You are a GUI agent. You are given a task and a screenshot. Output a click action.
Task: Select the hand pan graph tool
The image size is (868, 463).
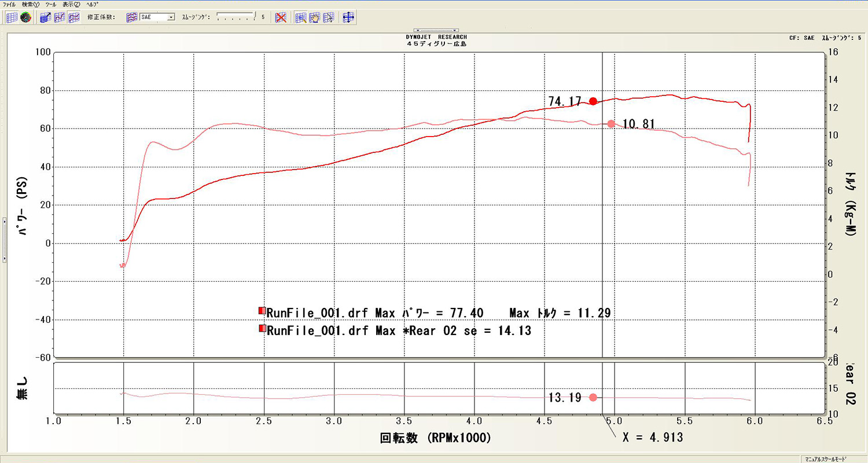pyautogui.click(x=314, y=17)
